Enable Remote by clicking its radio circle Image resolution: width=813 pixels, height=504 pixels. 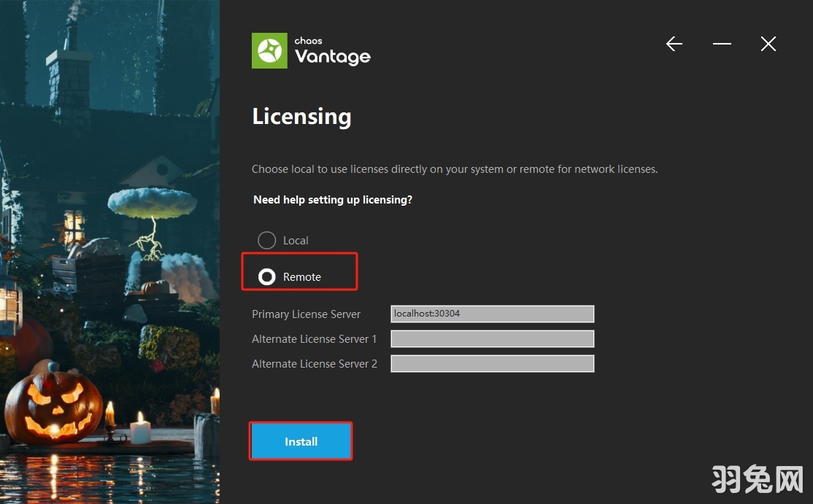point(266,276)
